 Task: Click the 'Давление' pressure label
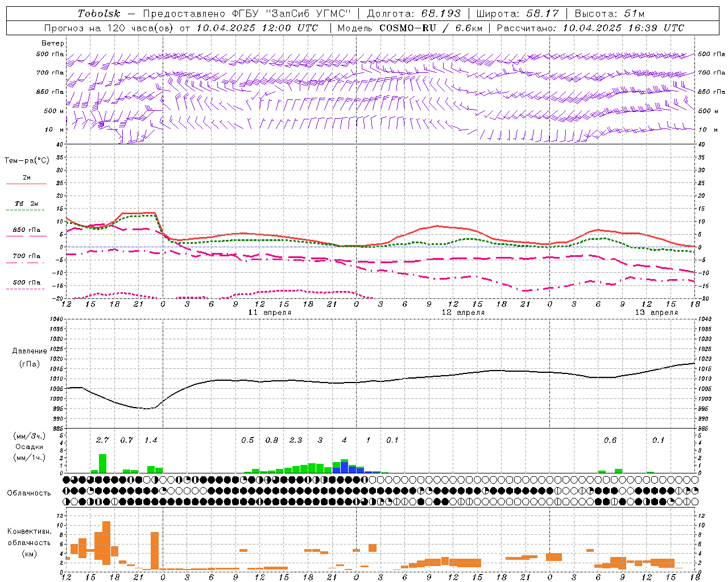pos(29,351)
